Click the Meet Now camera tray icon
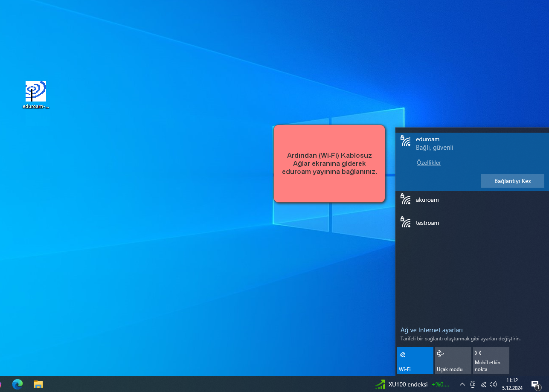Image resolution: width=549 pixels, height=392 pixels. [473, 384]
